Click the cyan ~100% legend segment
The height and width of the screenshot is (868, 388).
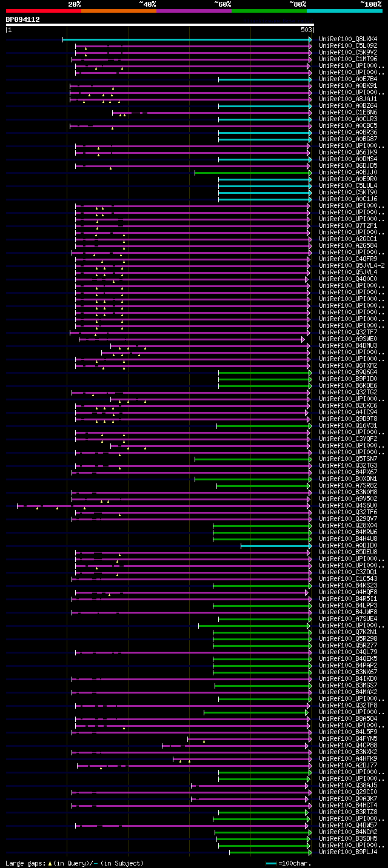[x=344, y=11]
